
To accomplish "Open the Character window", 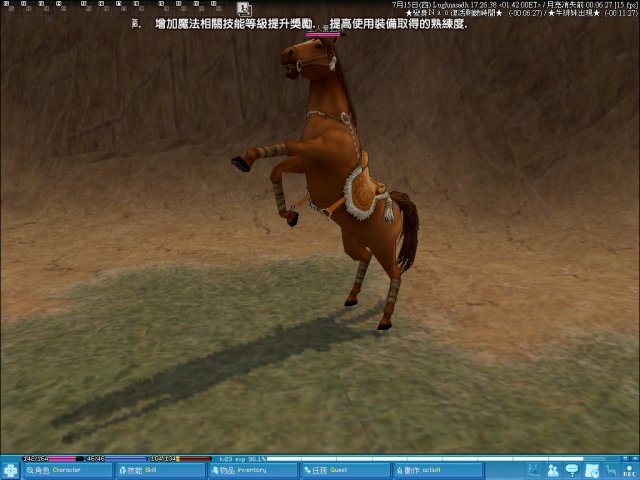I will point(67,470).
